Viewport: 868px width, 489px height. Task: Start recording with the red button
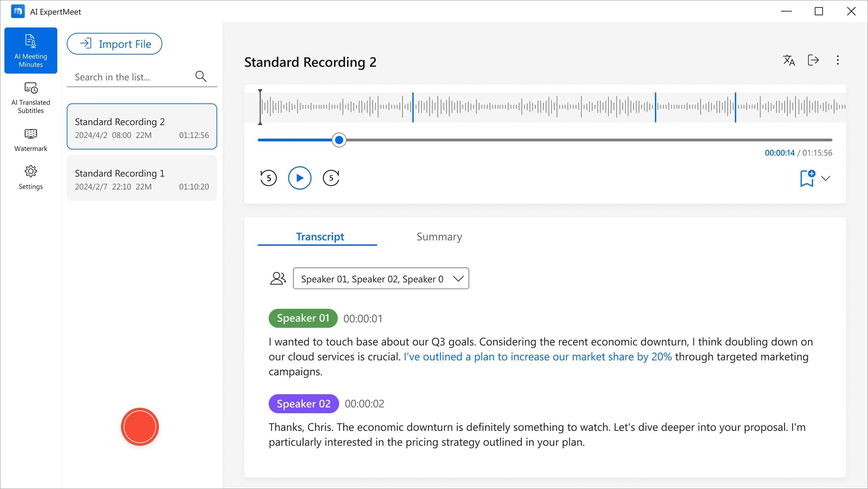tap(140, 426)
